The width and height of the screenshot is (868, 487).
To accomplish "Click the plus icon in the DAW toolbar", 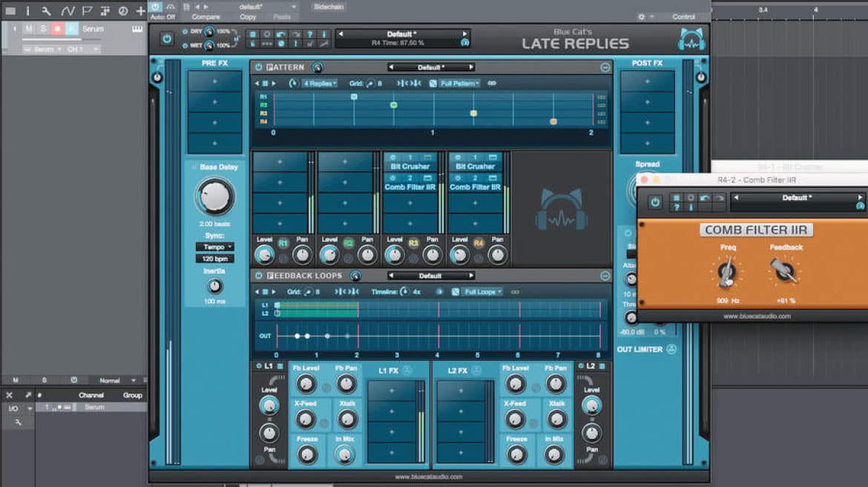I will (141, 10).
